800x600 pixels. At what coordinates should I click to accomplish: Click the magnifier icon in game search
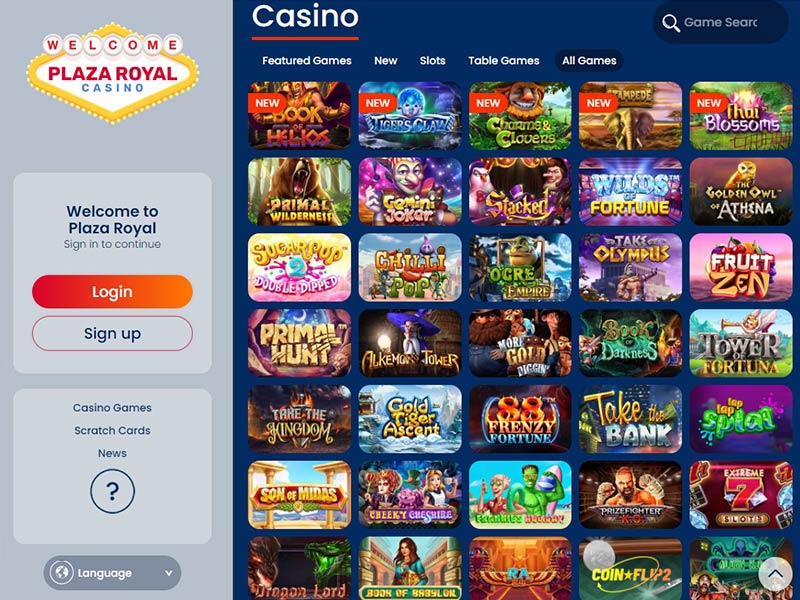(x=670, y=23)
